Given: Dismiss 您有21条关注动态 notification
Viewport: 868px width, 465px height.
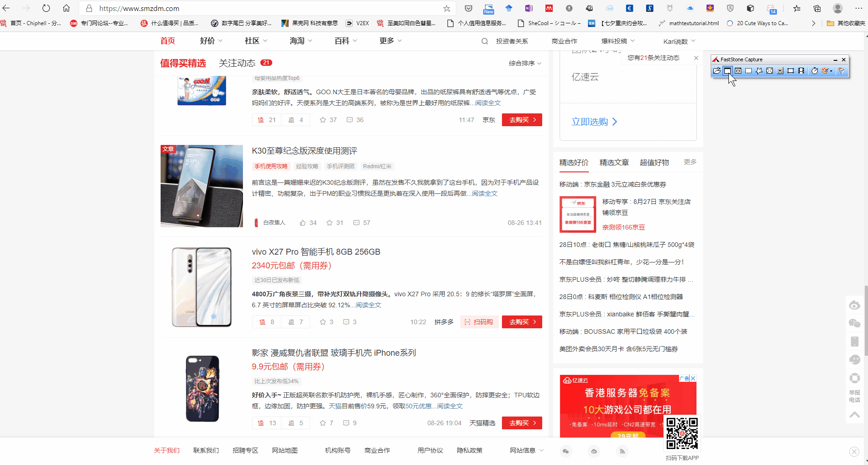Looking at the screenshot, I should point(696,58).
